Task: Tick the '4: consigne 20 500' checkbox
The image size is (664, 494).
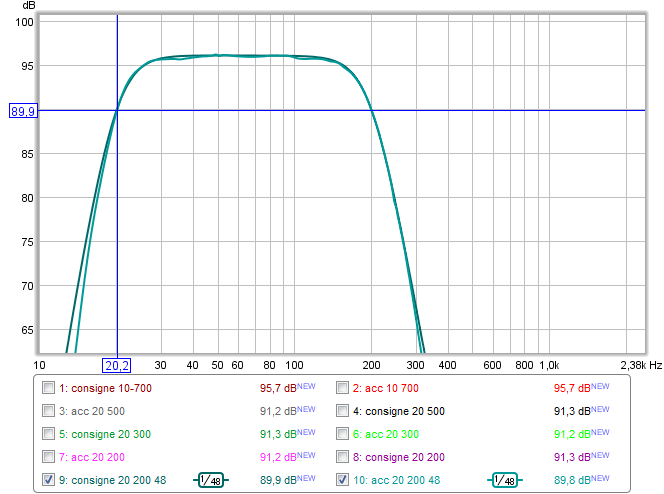Action: pyautogui.click(x=343, y=410)
